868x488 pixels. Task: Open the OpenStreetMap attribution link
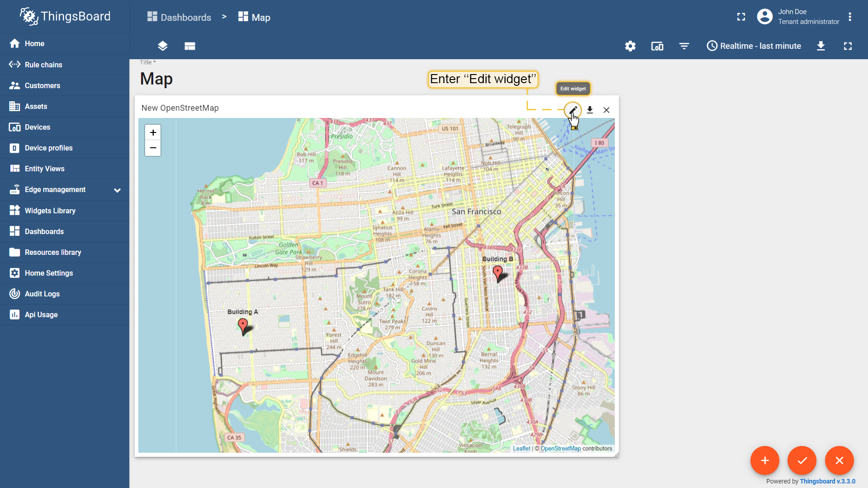click(561, 449)
